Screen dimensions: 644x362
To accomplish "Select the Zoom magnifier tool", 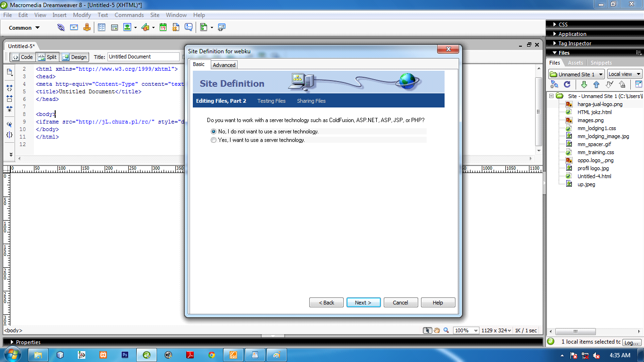I will pyautogui.click(x=446, y=330).
